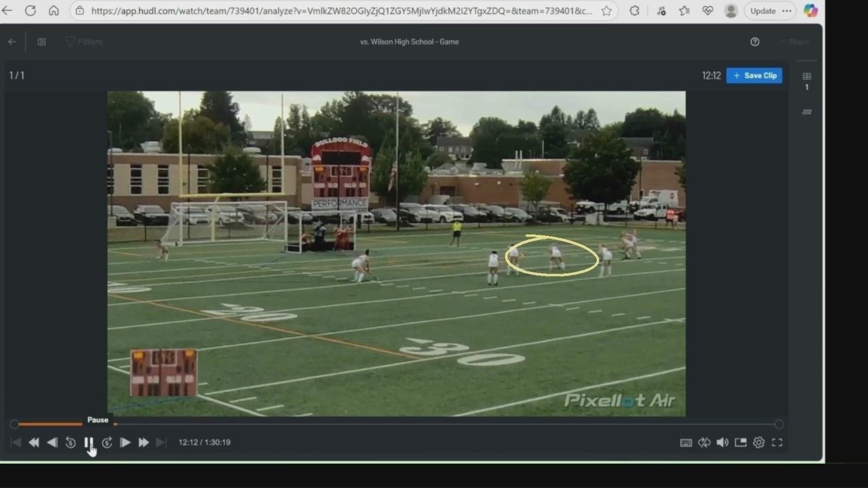Open the clip list table icon
The height and width of the screenshot is (488, 868).
807,77
